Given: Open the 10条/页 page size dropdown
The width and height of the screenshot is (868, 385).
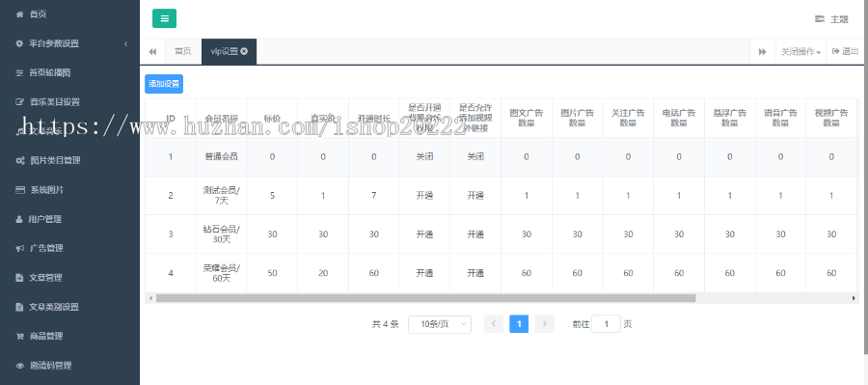Looking at the screenshot, I should (x=440, y=324).
